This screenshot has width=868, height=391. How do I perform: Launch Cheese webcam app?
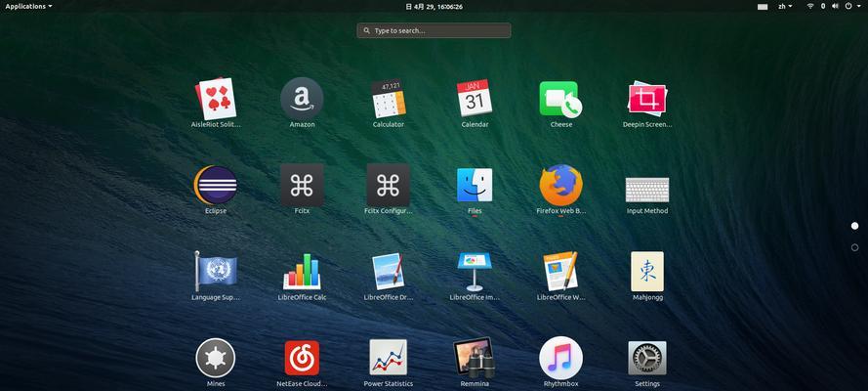tap(560, 99)
